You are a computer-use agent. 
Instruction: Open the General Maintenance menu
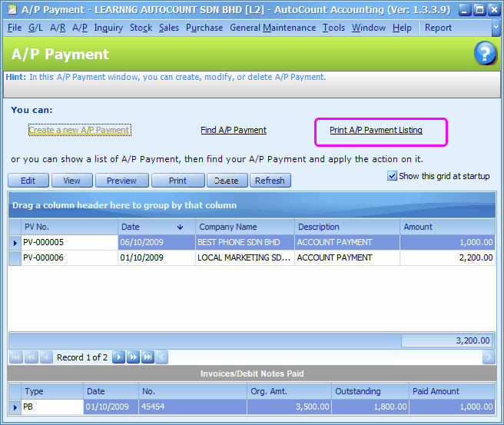coord(273,28)
